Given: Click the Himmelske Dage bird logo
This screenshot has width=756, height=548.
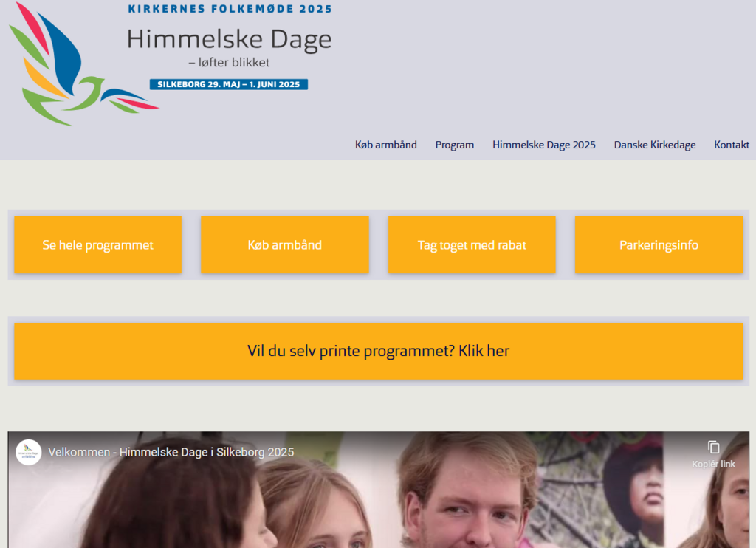Looking at the screenshot, I should pyautogui.click(x=83, y=64).
